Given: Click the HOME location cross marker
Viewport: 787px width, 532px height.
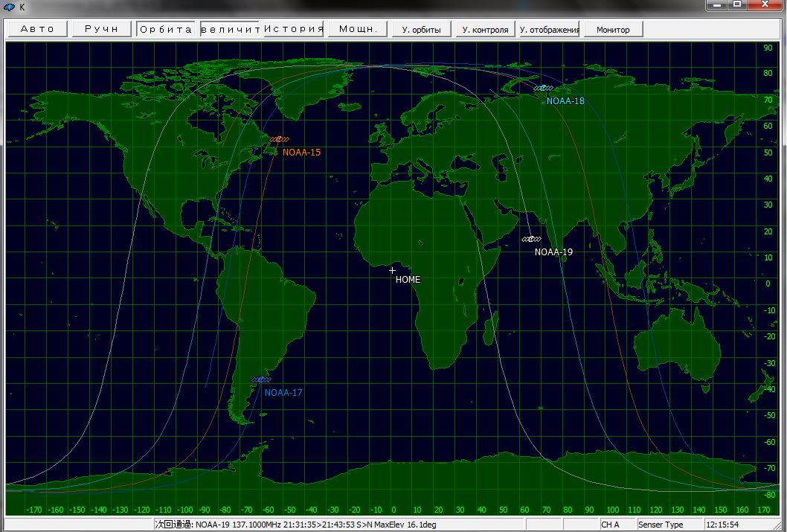Looking at the screenshot, I should click(392, 271).
